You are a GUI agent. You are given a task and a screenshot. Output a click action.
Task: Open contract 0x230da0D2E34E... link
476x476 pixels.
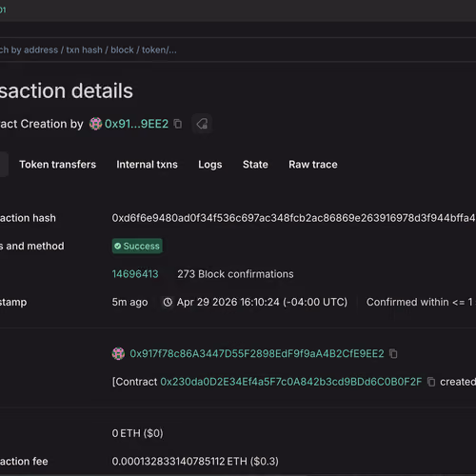(291, 382)
